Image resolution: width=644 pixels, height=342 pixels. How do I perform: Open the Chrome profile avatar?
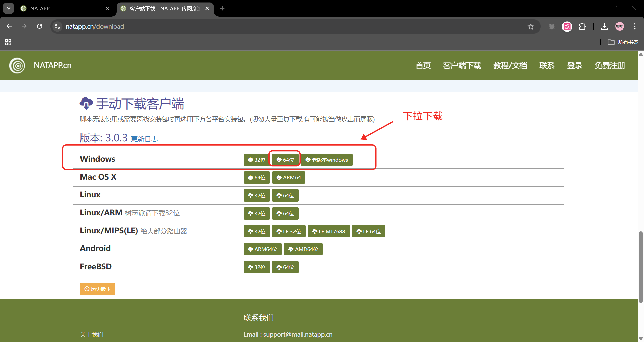620,26
